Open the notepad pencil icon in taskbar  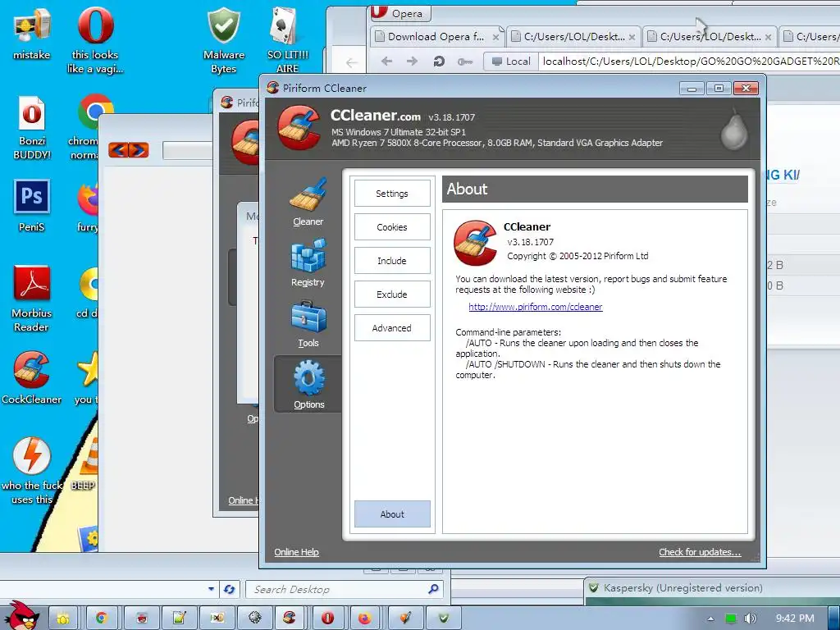pyautogui.click(x=179, y=618)
